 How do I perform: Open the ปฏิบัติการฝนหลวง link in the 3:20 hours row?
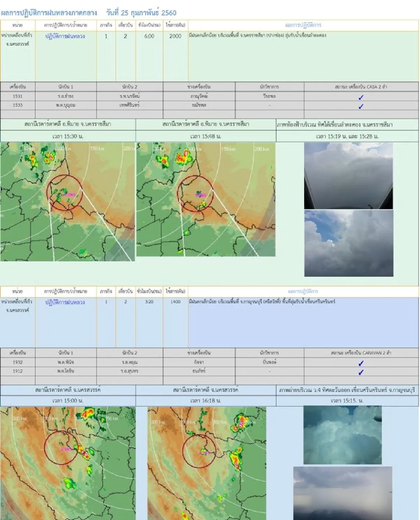(65, 302)
